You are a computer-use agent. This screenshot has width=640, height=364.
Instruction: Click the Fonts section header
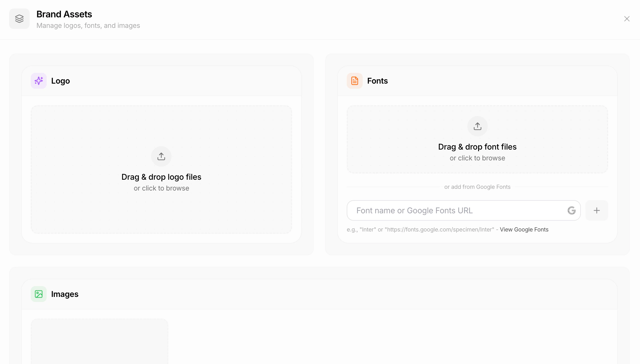[377, 81]
